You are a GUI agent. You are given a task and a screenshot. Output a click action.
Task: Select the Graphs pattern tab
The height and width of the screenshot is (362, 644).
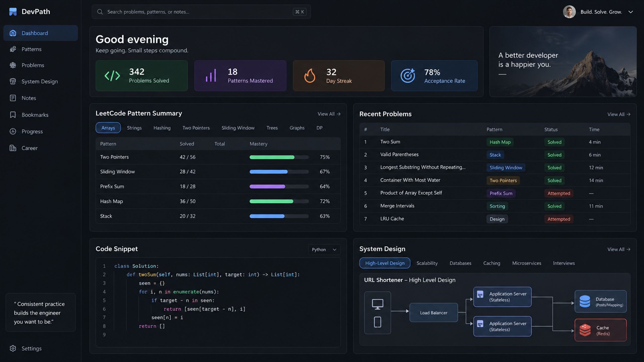(297, 128)
